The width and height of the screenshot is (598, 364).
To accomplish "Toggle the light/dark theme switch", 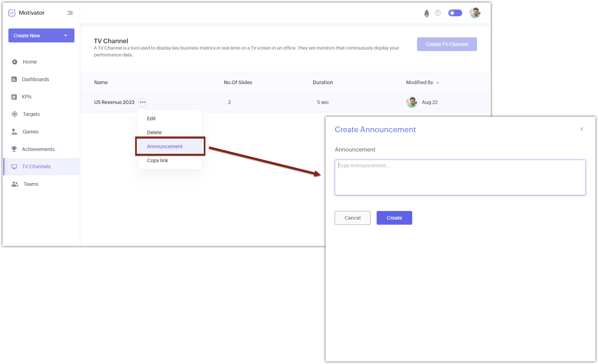I will tap(455, 13).
